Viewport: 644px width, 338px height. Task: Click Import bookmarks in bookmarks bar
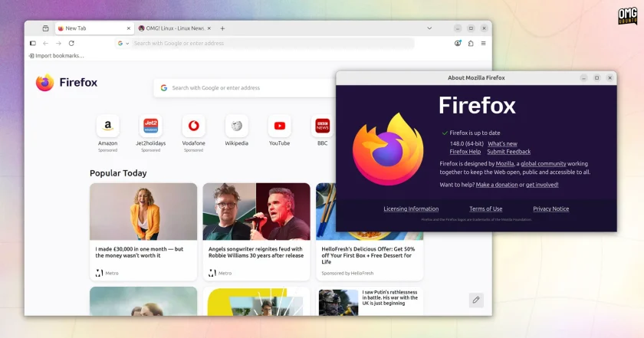[57, 56]
